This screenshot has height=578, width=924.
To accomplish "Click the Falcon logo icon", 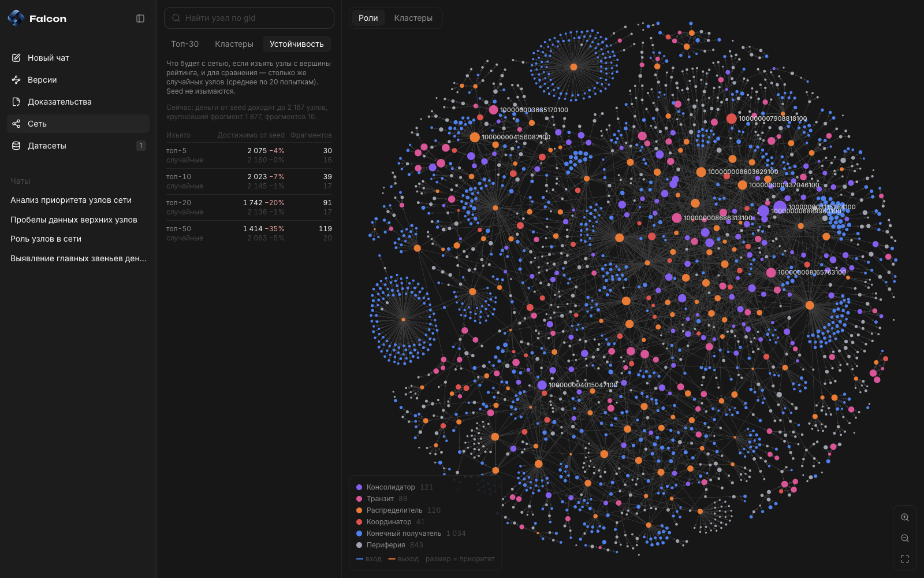I will click(x=16, y=18).
